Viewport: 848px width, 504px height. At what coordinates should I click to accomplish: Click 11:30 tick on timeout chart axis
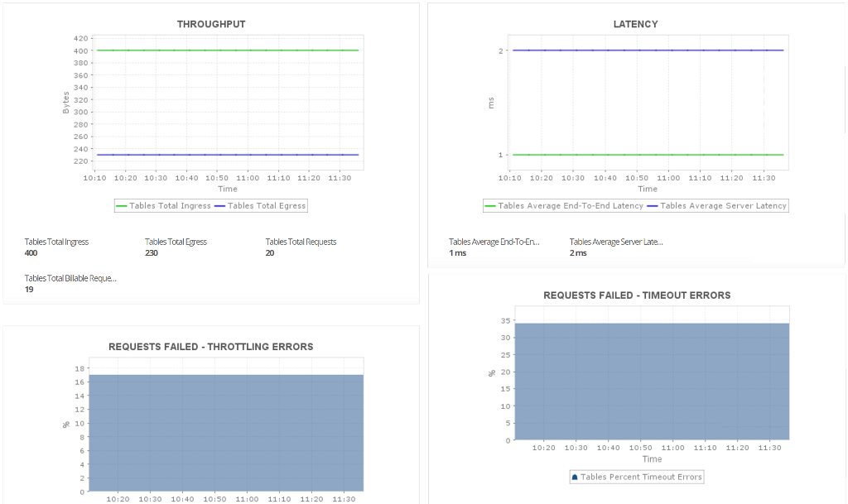(769, 448)
